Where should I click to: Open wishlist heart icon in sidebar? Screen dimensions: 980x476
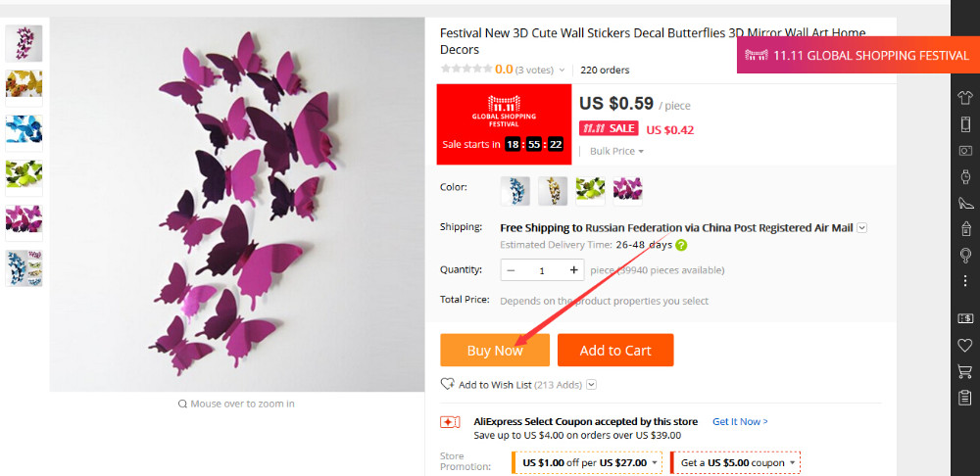pos(965,345)
